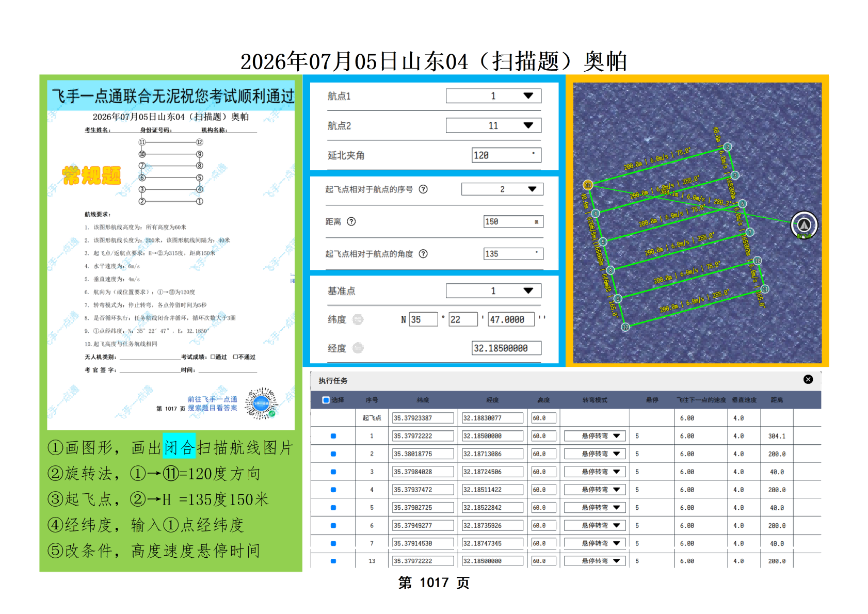Click the 经度 column header
Viewport: 868px width, 614px height.
[492, 400]
